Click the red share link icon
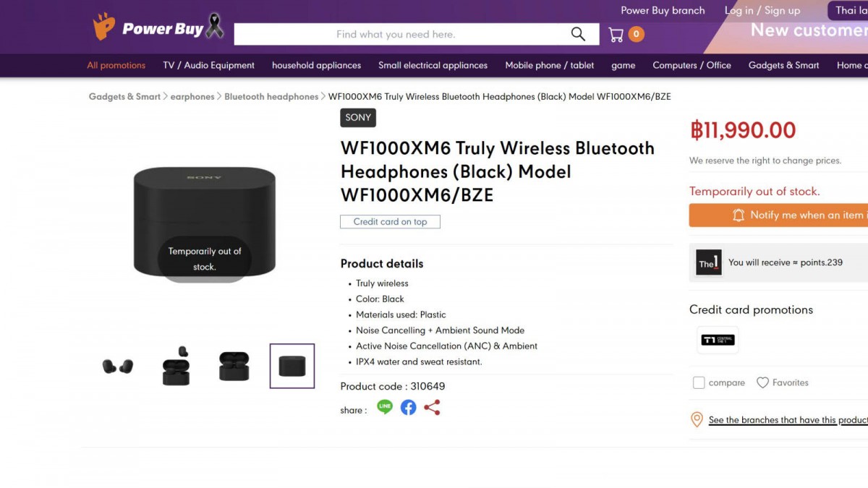The width and height of the screenshot is (868, 488). 432,407
